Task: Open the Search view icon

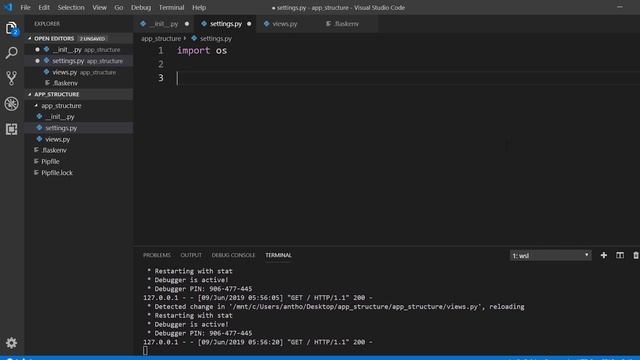Action: [11, 53]
